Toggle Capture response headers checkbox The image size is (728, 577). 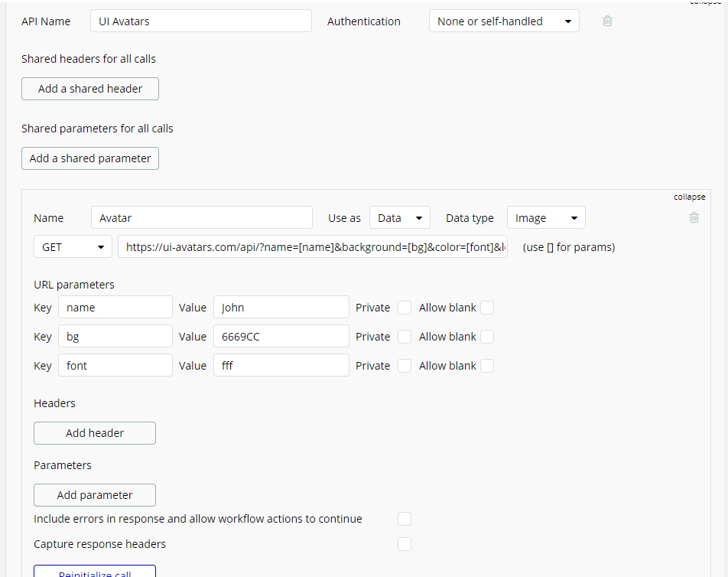tap(405, 544)
